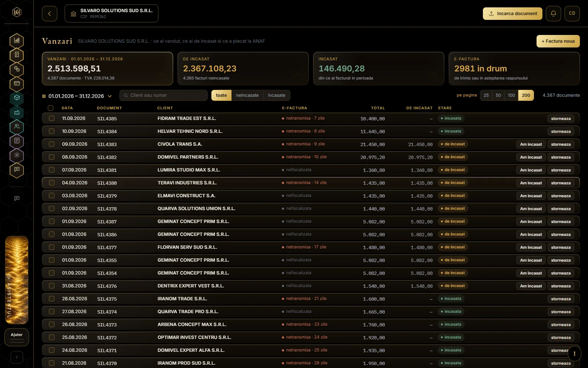Set page size to 100
The width and height of the screenshot is (588, 368).
(x=511, y=95)
